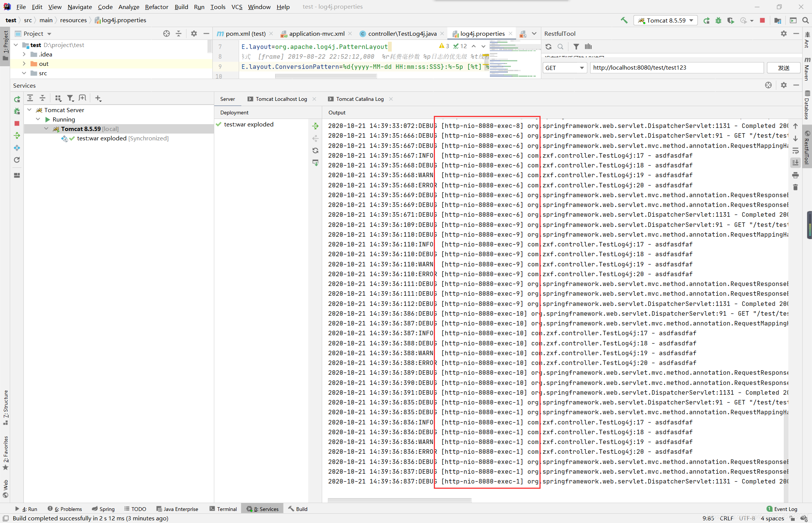Viewport: 812px width, 523px height.
Task: Toggle Soft-Wrap in Output panel
Action: click(x=795, y=151)
